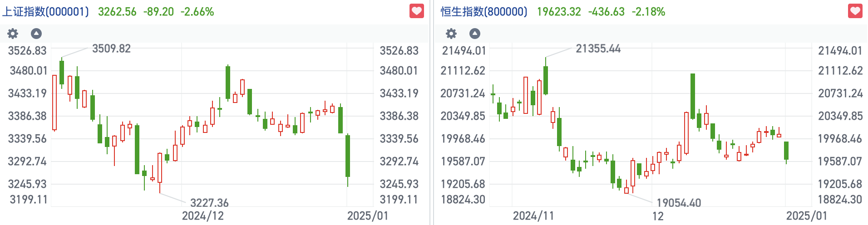Toggle favorite heart for 上证指数

[416, 11]
